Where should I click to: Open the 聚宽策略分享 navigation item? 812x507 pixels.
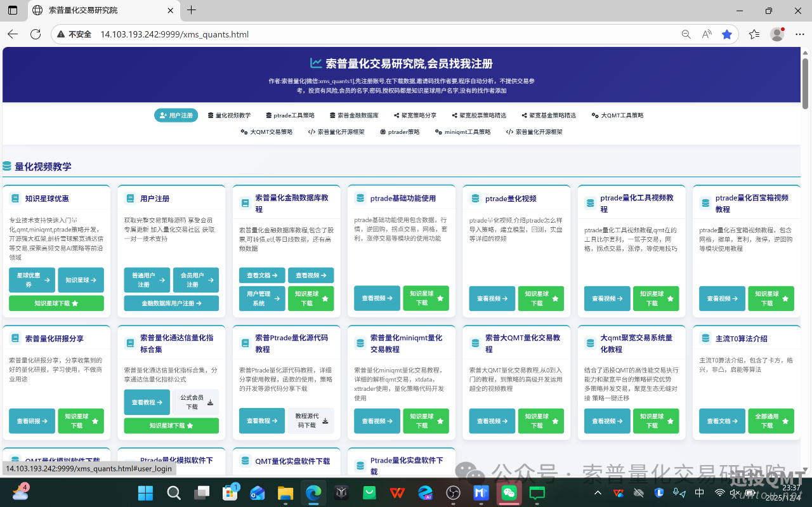pyautogui.click(x=415, y=115)
